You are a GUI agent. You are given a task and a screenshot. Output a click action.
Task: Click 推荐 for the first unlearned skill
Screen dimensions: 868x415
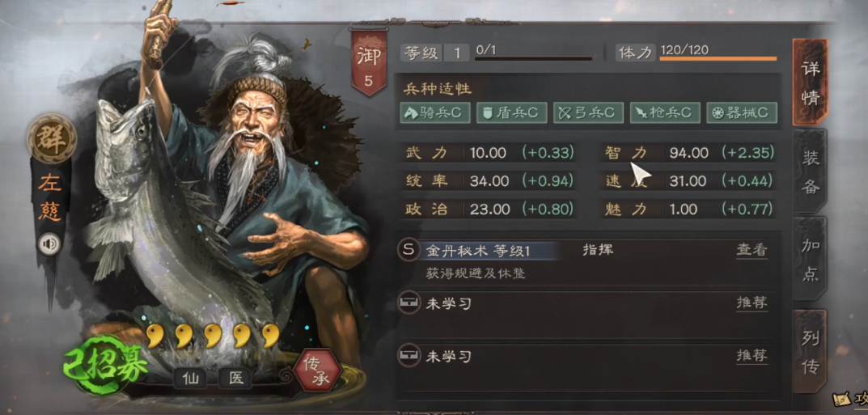[x=752, y=303]
